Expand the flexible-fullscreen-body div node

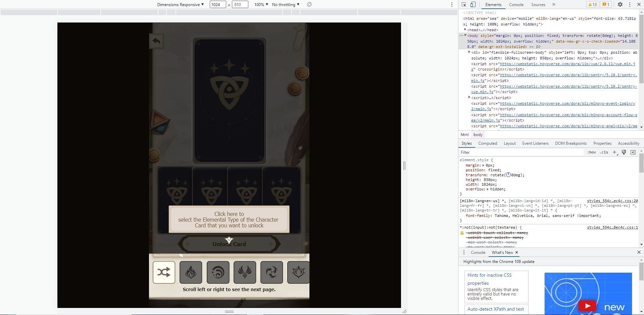click(469, 52)
